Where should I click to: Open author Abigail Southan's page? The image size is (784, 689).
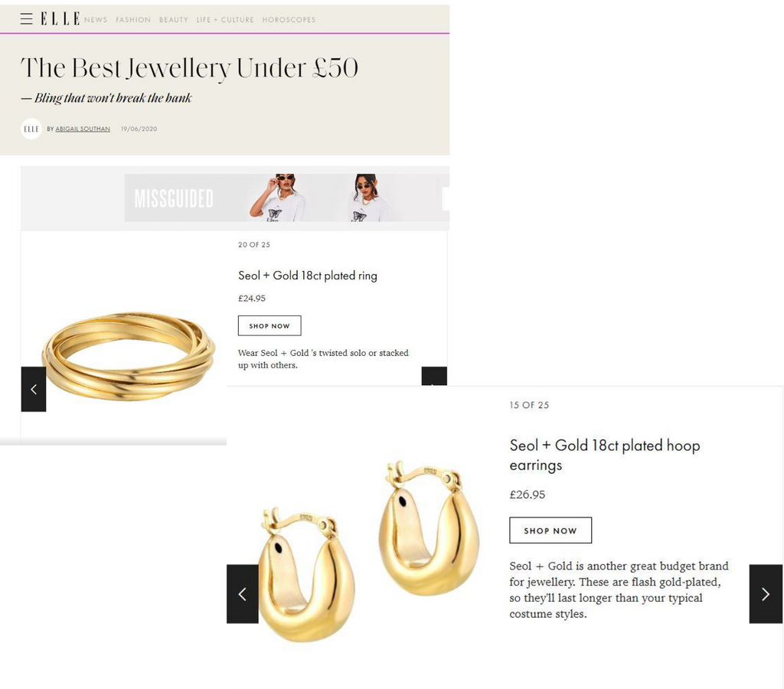pos(83,129)
